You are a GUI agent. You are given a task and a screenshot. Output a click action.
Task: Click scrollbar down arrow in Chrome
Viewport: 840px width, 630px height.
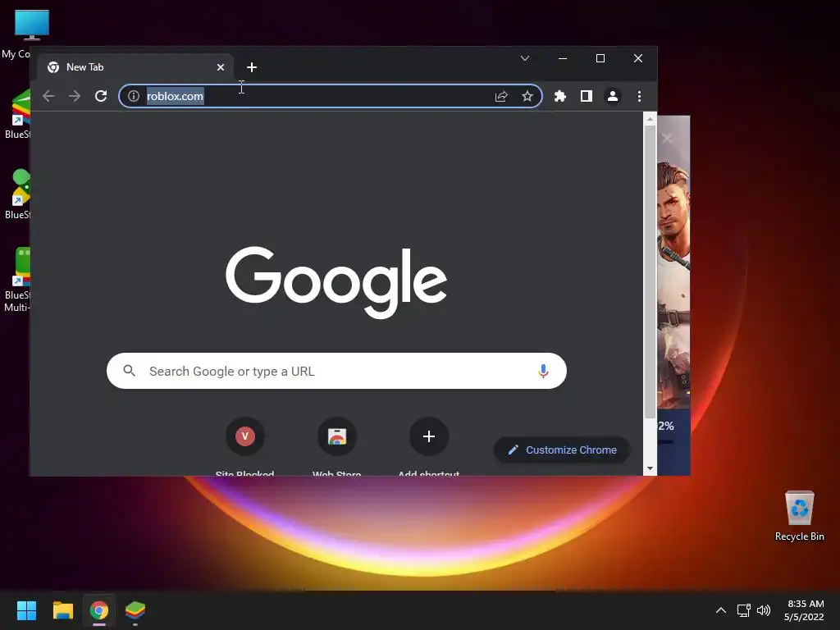(x=650, y=468)
